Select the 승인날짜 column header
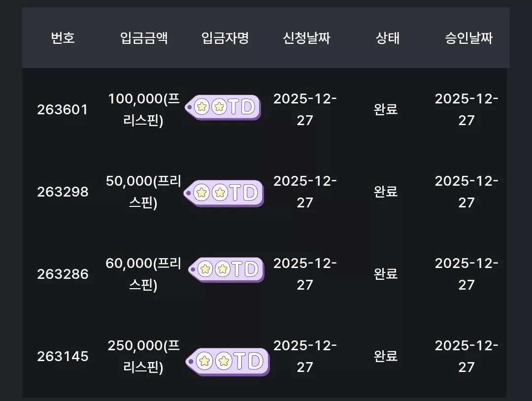532x401 pixels. (x=468, y=37)
